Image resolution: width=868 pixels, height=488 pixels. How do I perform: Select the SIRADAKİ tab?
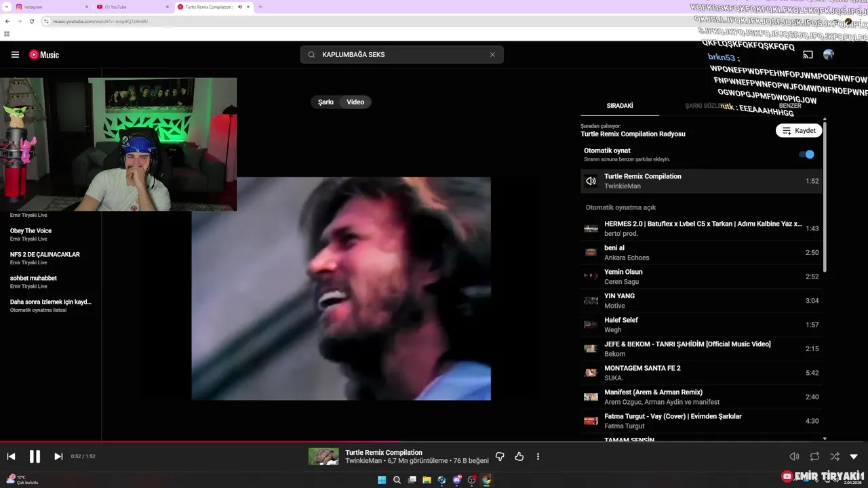coord(620,106)
